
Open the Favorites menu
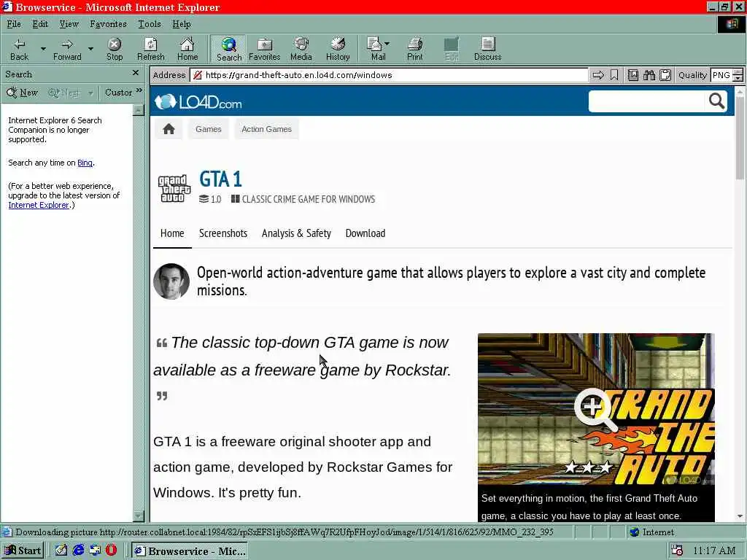(108, 24)
